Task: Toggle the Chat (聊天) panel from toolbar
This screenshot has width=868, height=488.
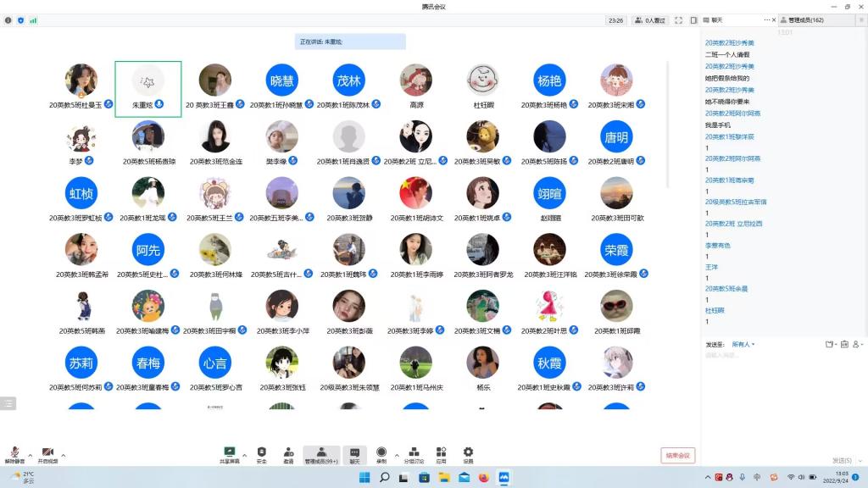Action: tap(354, 453)
